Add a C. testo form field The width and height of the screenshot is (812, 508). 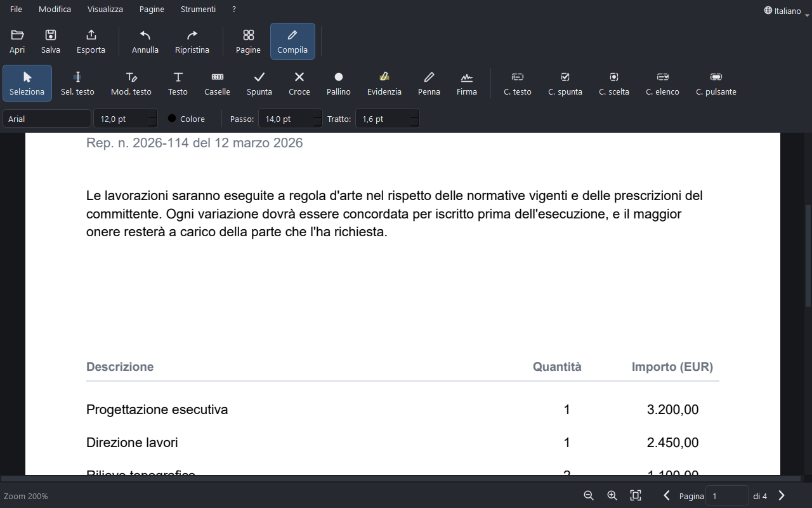(x=518, y=83)
